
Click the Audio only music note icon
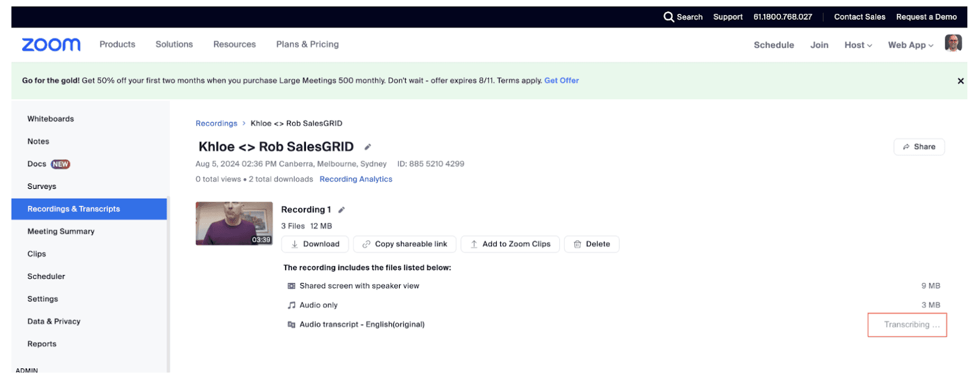tap(292, 305)
